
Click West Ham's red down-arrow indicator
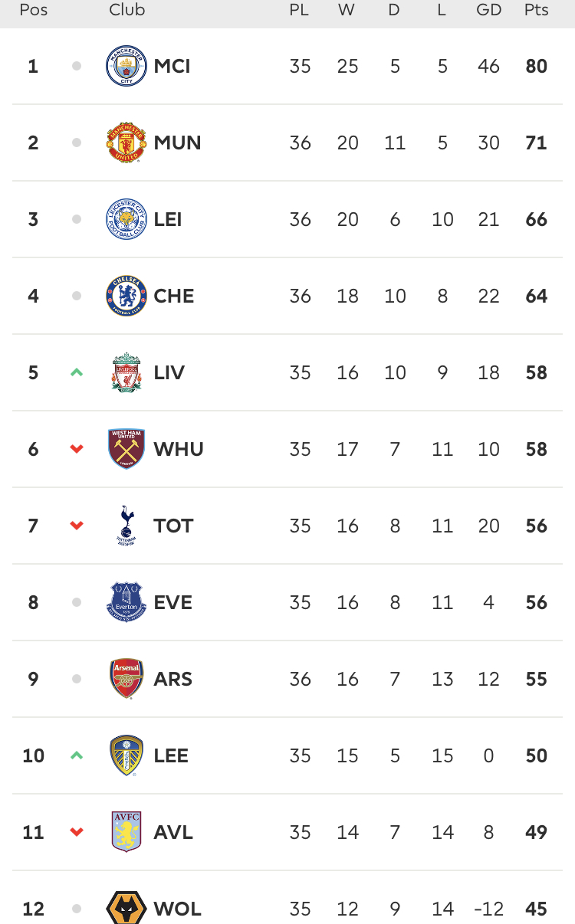tap(76, 449)
